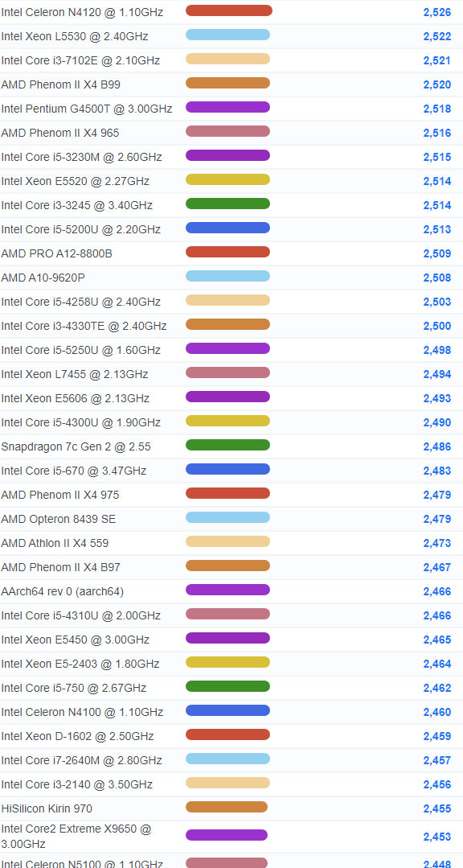Click score 2,457 for Core i7-2640M
The width and height of the screenshot is (463, 868).
[x=437, y=760]
